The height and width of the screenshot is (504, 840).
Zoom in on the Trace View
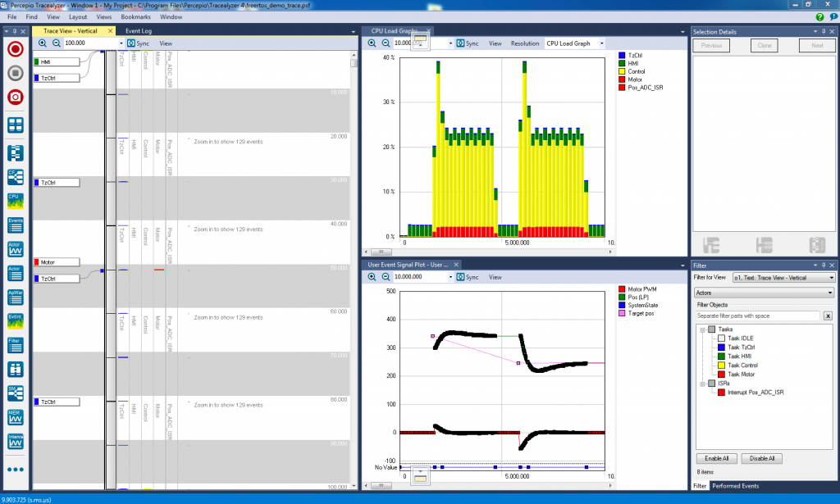43,43
